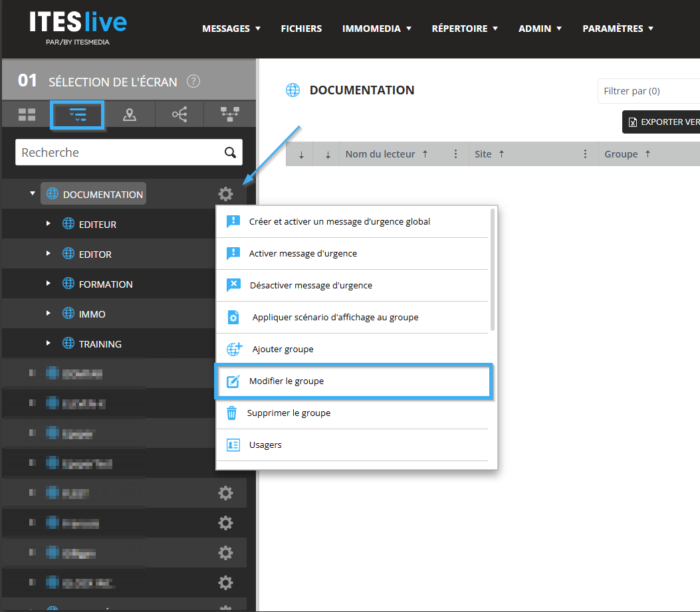The width and height of the screenshot is (700, 612).
Task: Choose Supprimer le groupe from menu
Action: [289, 413]
